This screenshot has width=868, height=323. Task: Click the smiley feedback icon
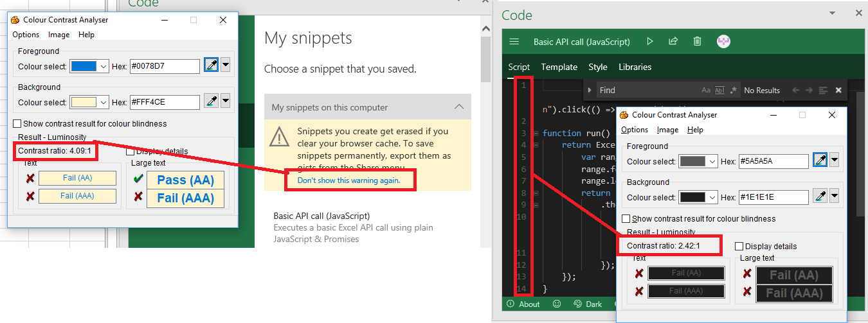557,304
